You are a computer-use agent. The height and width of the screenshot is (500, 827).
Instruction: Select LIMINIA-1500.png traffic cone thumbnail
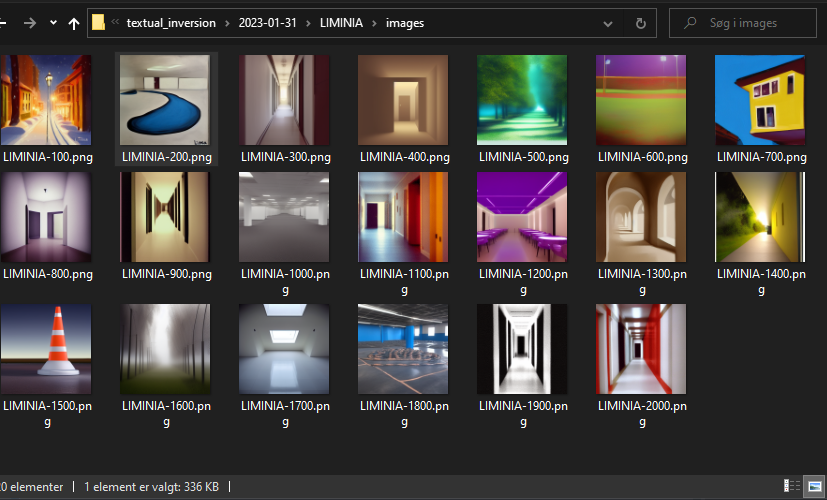[46, 349]
